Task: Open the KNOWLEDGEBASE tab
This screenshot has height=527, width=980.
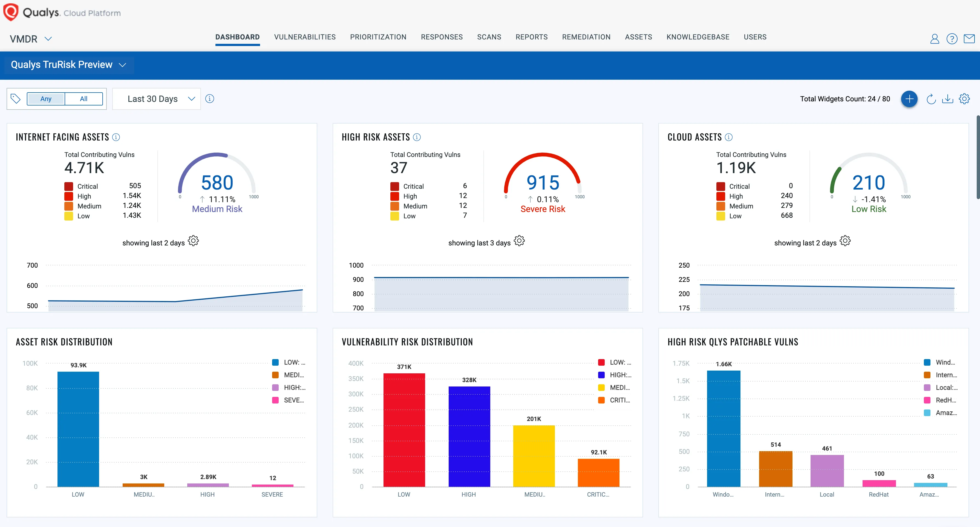Action: (698, 37)
